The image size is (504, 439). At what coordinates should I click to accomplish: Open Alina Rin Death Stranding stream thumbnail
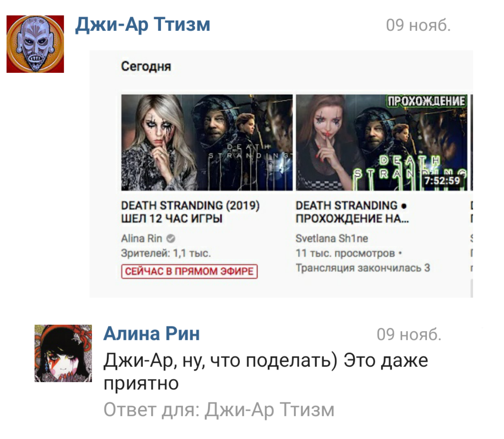coord(207,143)
